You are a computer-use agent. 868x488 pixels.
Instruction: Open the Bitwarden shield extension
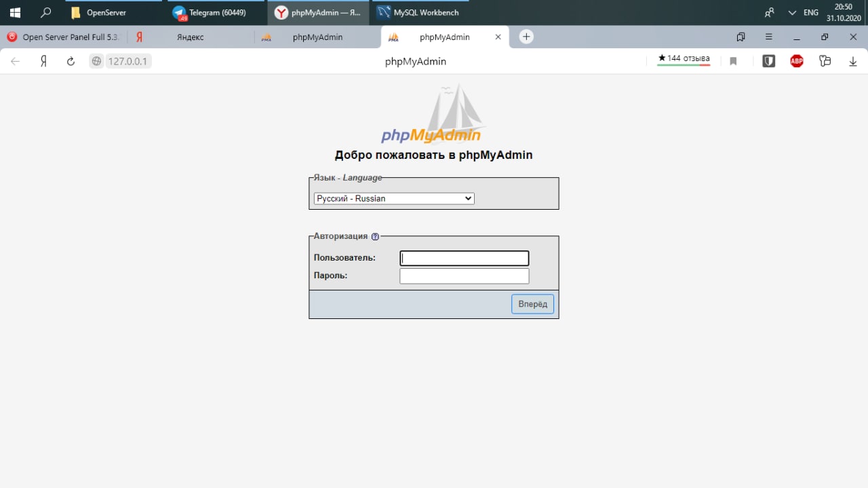coord(769,61)
